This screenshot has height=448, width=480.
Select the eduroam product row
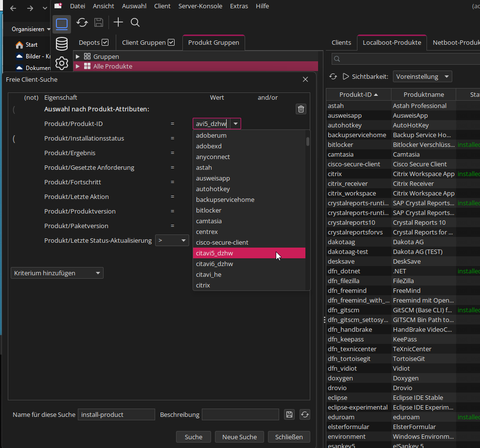pos(403,417)
